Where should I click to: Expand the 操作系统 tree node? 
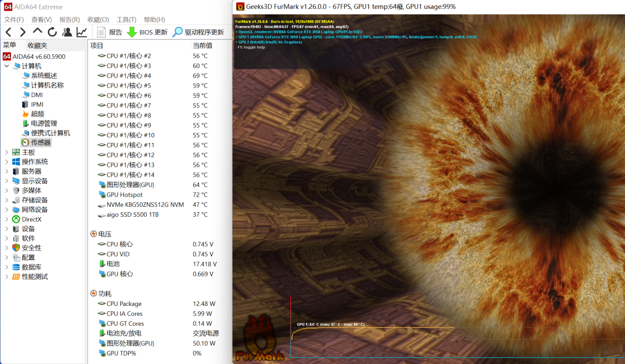6,162
